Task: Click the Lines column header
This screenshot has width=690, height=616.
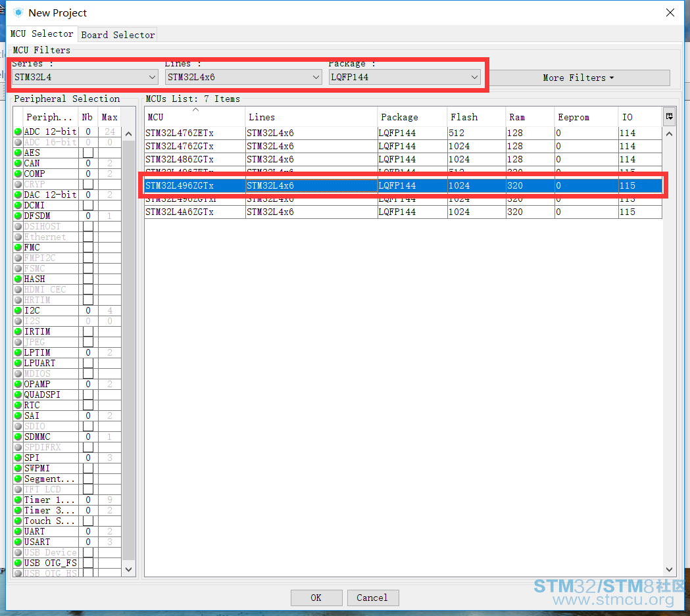Action: (x=311, y=117)
